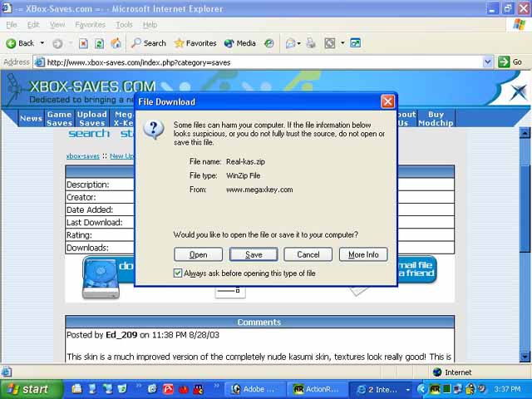Open the Tools menu
The image size is (532, 399).
[x=124, y=25]
